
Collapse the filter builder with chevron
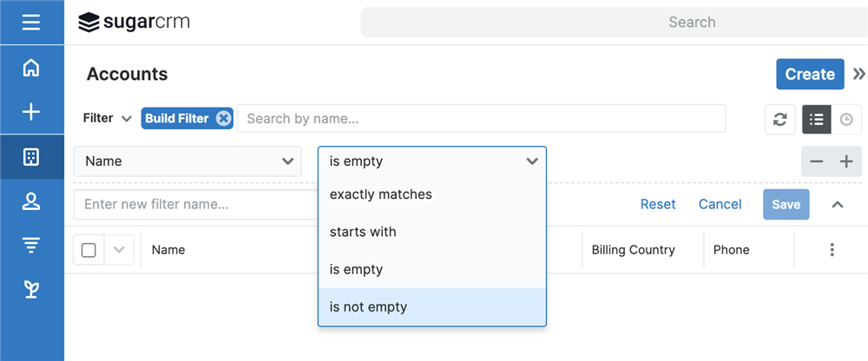pos(838,205)
